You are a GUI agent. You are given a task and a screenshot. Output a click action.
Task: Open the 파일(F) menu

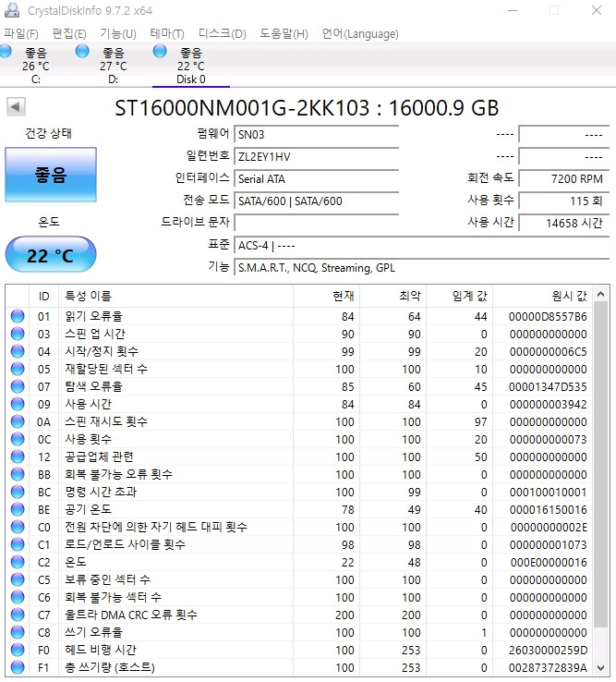[x=21, y=33]
